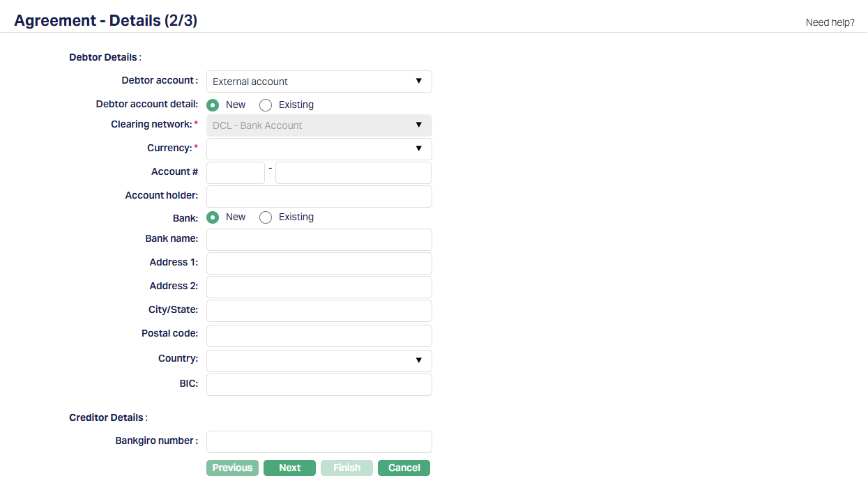Click the Postal code field
Viewport: 868px width, 492px height.
click(319, 336)
